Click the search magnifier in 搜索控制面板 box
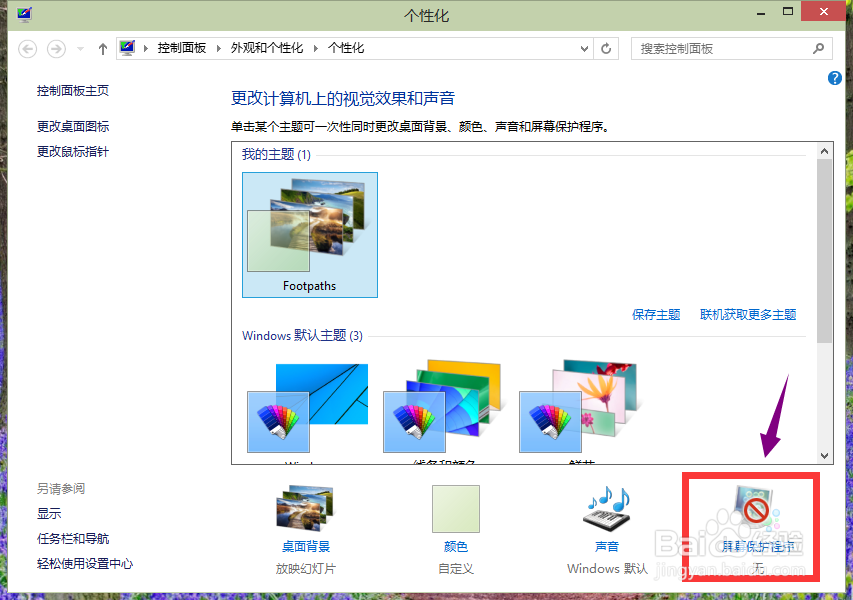Image resolution: width=853 pixels, height=600 pixels. click(818, 48)
